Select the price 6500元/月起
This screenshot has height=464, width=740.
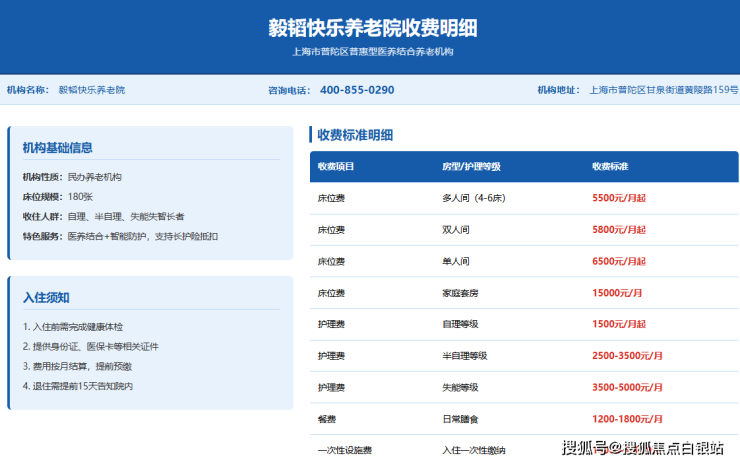pyautogui.click(x=619, y=262)
